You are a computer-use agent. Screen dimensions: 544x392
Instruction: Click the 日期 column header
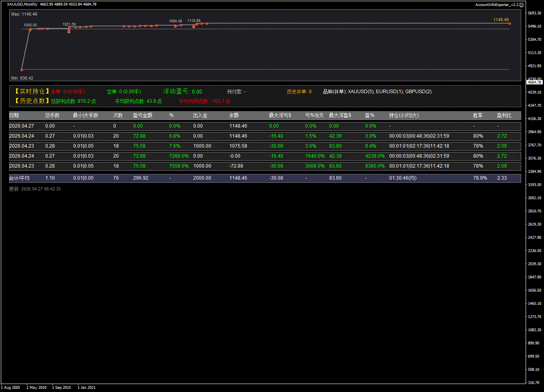(x=14, y=116)
